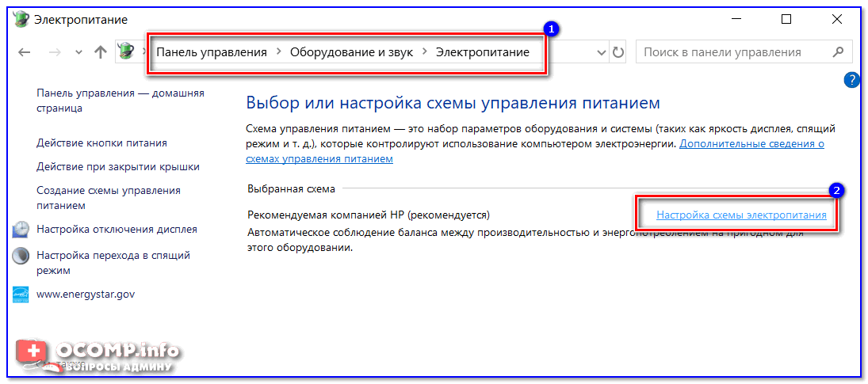Open Help with the blue question mark icon
Image resolution: width=868 pixels, height=384 pixels.
pos(851,80)
